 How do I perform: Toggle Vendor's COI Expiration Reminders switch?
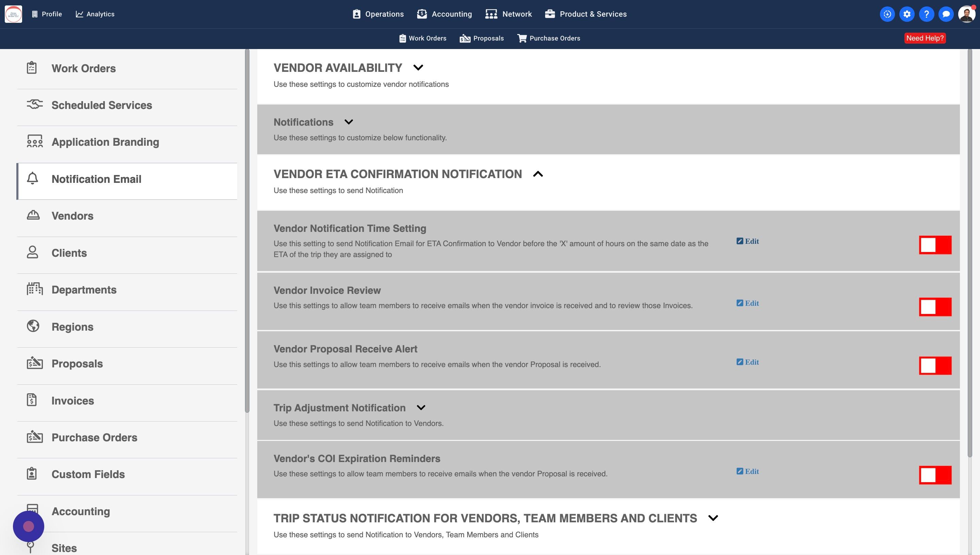[x=935, y=475]
